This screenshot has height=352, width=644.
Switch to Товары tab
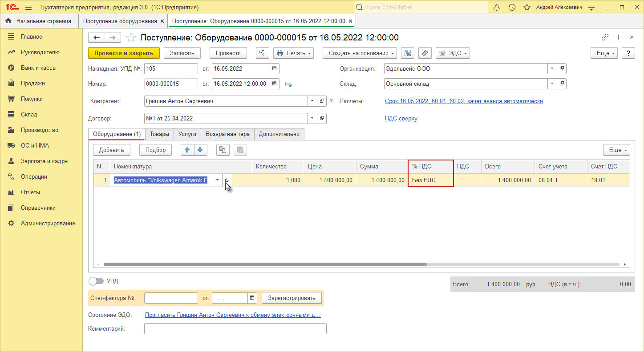(x=159, y=134)
